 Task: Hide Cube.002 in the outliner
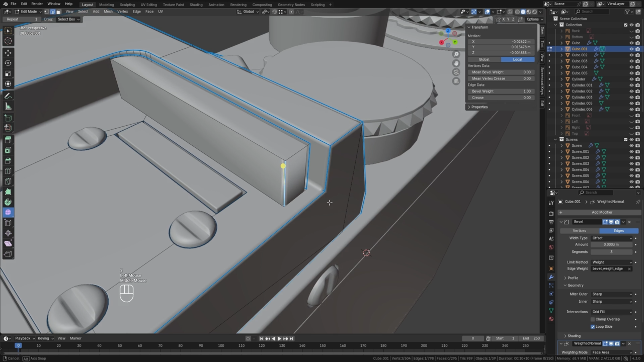tap(631, 55)
